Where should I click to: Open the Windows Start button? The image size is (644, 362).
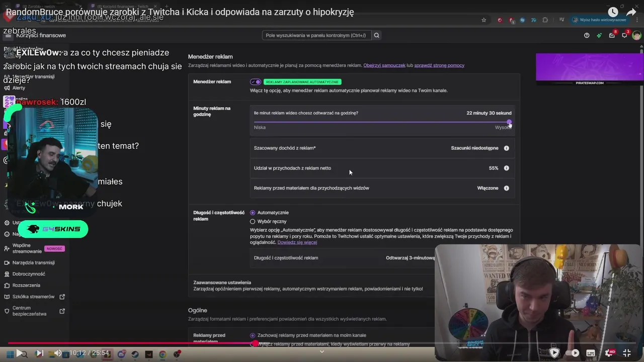[10, 354]
